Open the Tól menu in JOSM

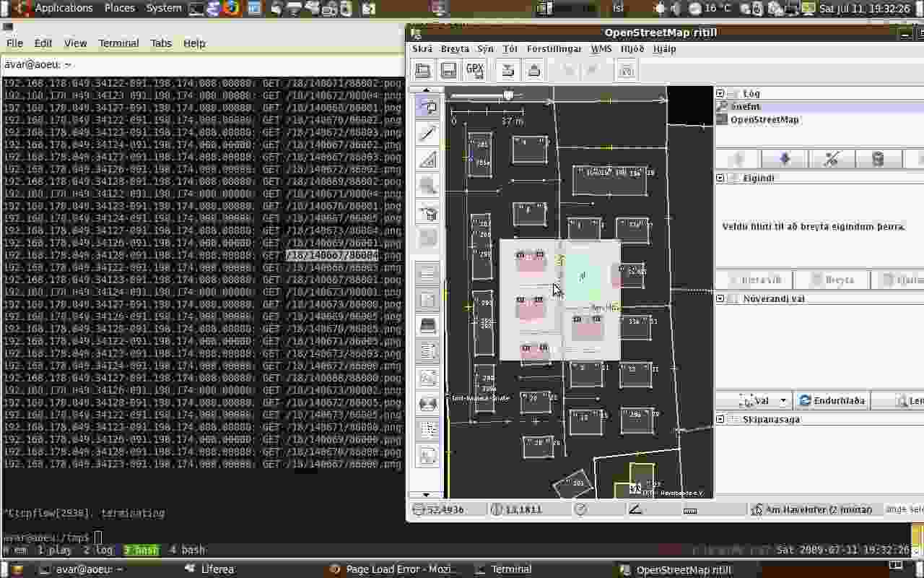(x=510, y=49)
